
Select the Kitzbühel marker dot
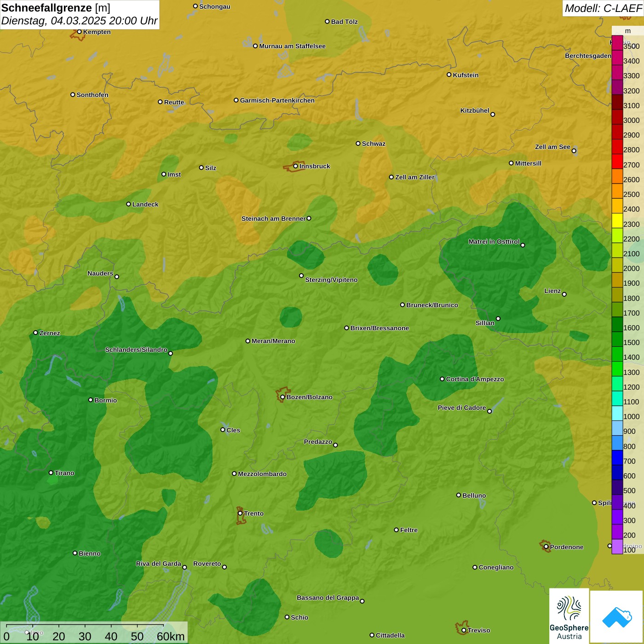pyautogui.click(x=493, y=115)
